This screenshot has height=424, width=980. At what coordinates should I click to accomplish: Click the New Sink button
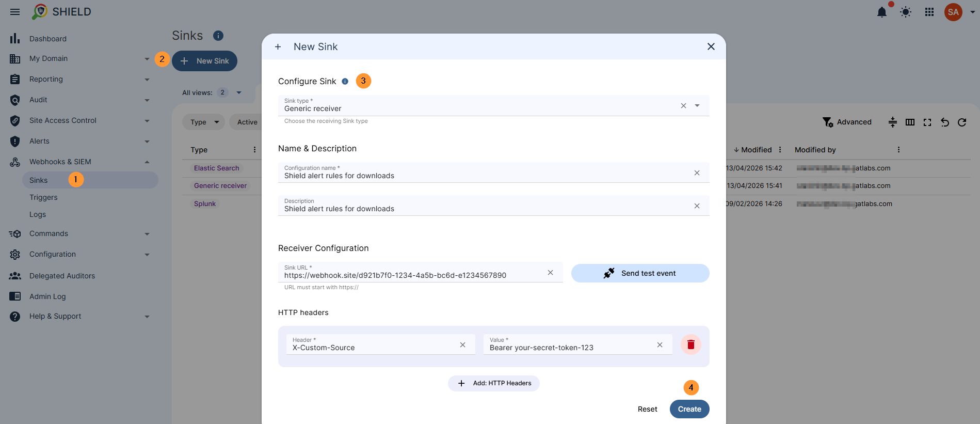tap(204, 61)
